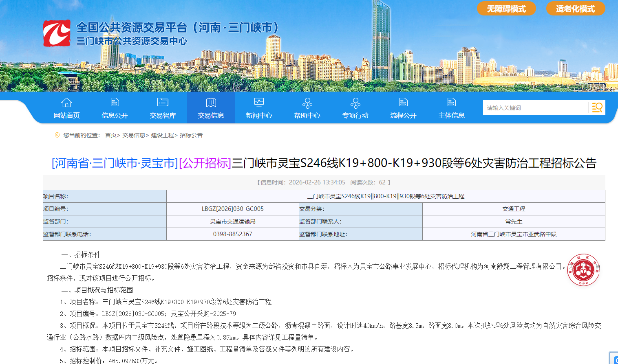This screenshot has height=364, width=618.
Task: Click 首页 in the breadcrumb
Action: pos(110,135)
